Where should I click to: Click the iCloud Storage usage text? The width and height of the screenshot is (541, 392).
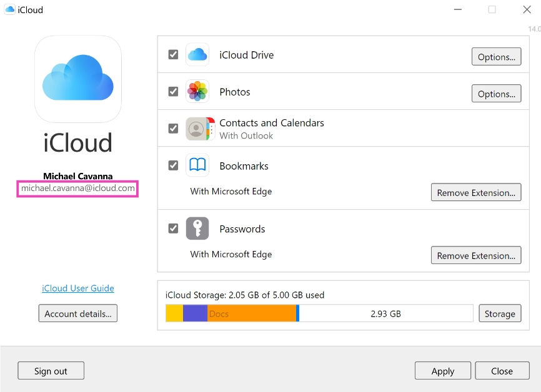245,295
